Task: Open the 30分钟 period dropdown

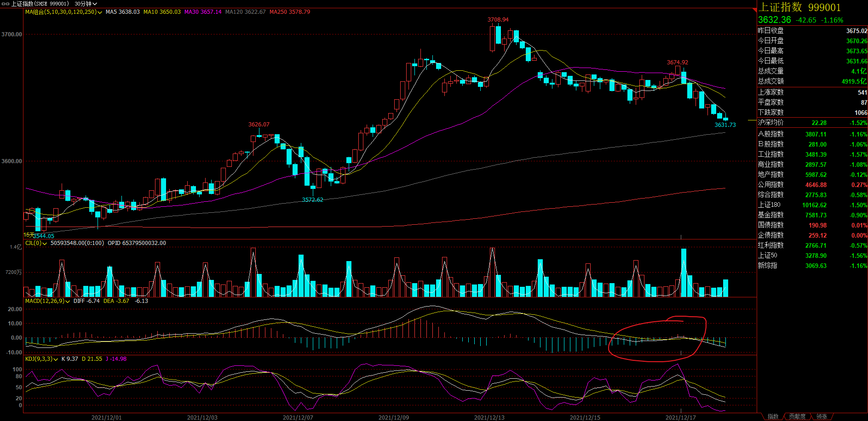Action: (x=86, y=4)
